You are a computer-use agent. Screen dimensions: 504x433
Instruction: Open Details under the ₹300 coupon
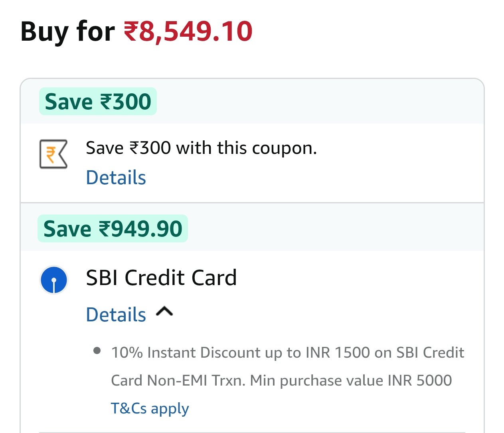116,178
